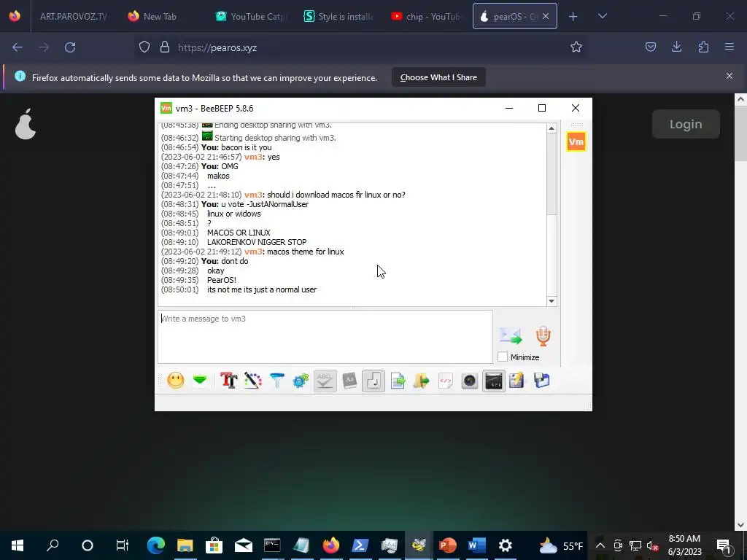
Task: Click the notepad-with-pencil save chat icon
Action: tap(517, 381)
